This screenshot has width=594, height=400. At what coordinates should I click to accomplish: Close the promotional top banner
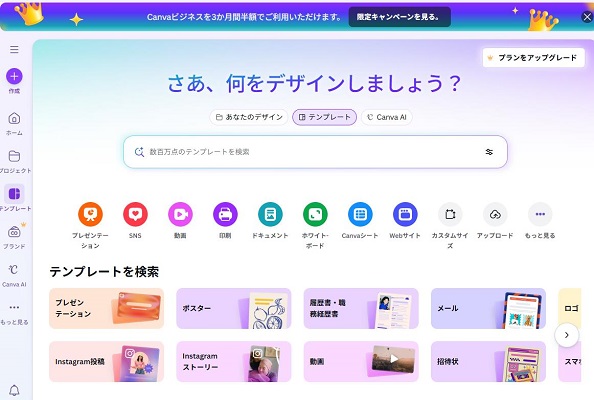tap(587, 17)
